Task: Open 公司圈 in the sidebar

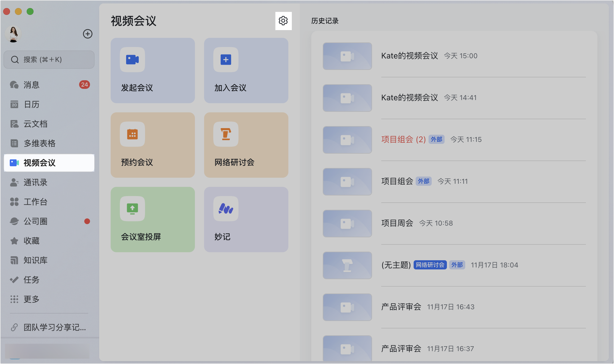Action: tap(49, 221)
